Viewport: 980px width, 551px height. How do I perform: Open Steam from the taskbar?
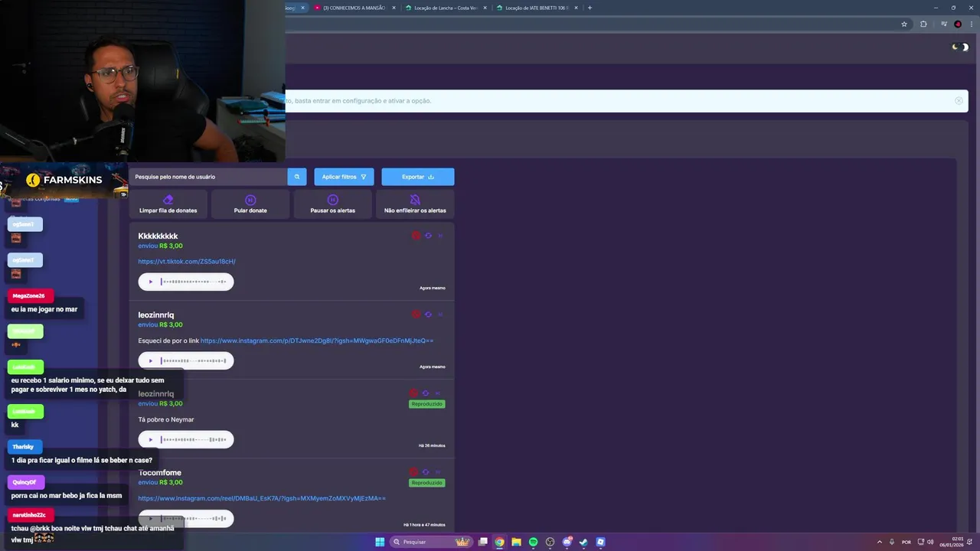583,542
